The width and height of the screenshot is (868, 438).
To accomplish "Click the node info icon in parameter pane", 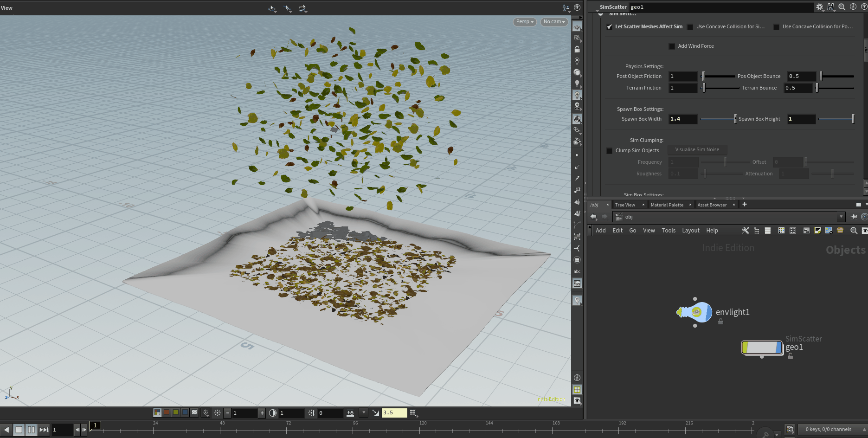I will [853, 7].
